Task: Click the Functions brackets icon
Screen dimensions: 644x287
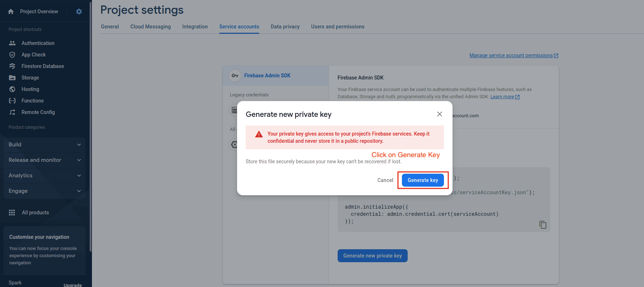Action: 12,101
